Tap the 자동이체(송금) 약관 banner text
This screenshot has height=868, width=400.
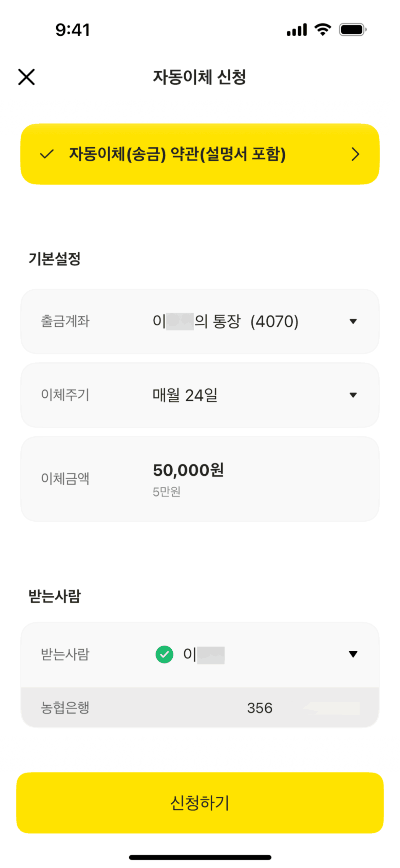coord(177,154)
